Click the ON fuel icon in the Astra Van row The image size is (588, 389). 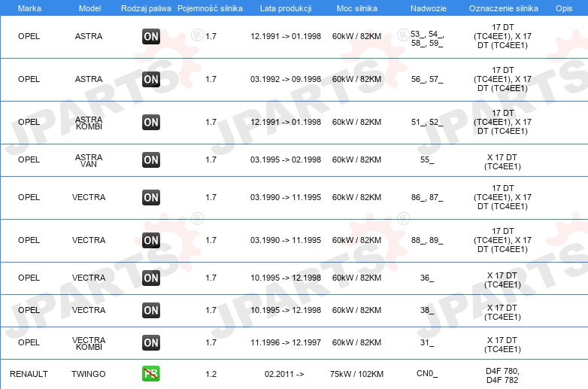click(x=151, y=160)
